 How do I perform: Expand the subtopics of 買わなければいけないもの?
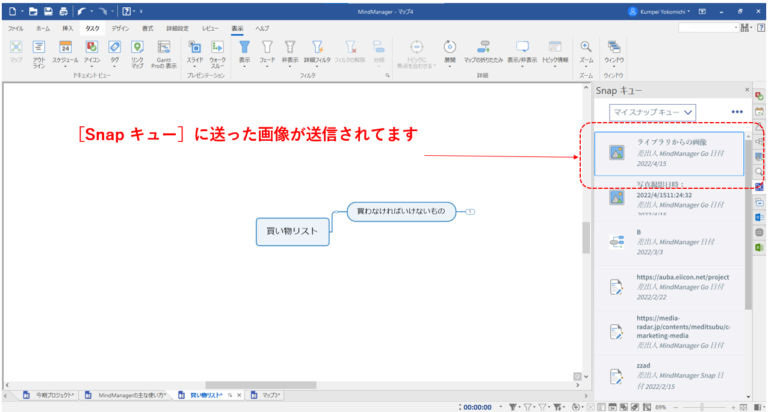[x=470, y=212]
